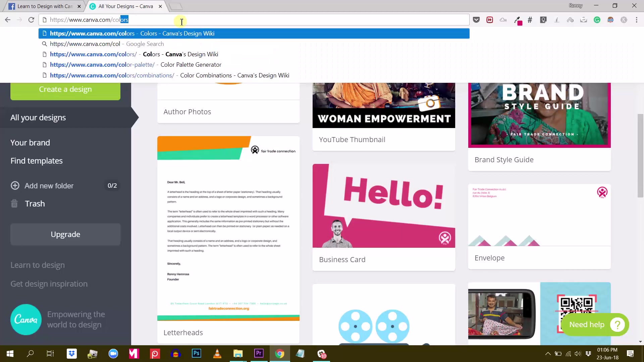Screen dimensions: 644x362
Task: Click the volume icon in system tray
Action: tap(578, 354)
